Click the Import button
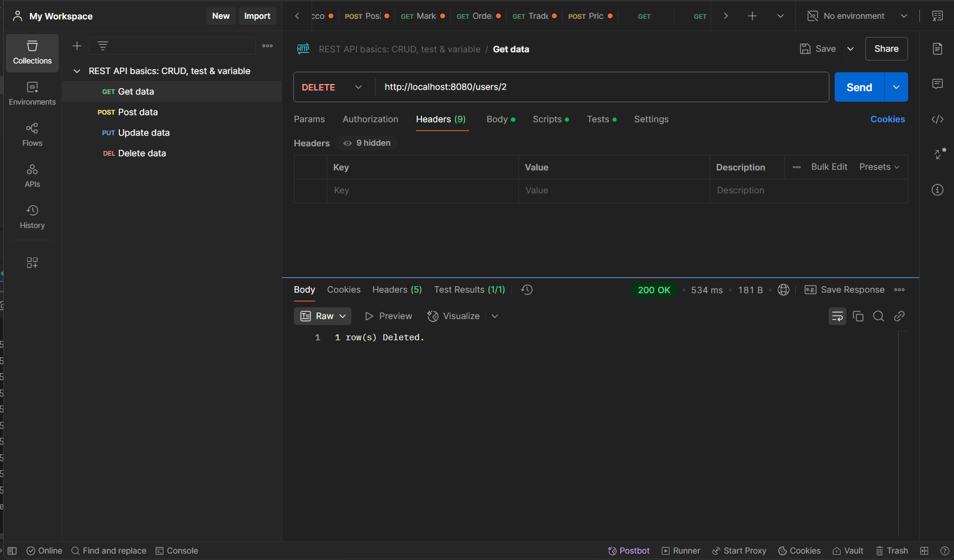The width and height of the screenshot is (954, 560). coord(257,16)
